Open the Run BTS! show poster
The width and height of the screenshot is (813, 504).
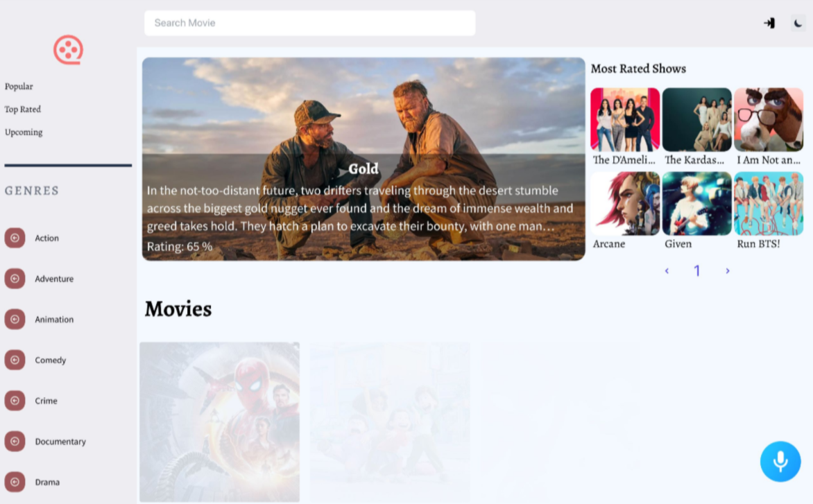click(769, 203)
